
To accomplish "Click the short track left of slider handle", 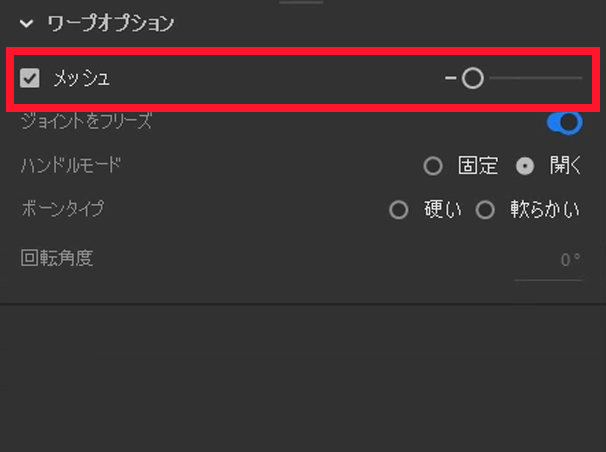I will tap(451, 78).
